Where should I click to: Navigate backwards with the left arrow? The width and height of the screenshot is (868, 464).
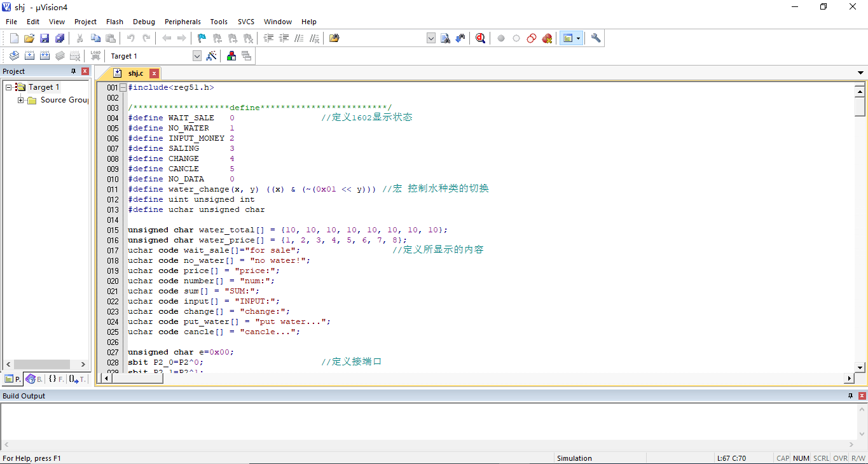167,38
